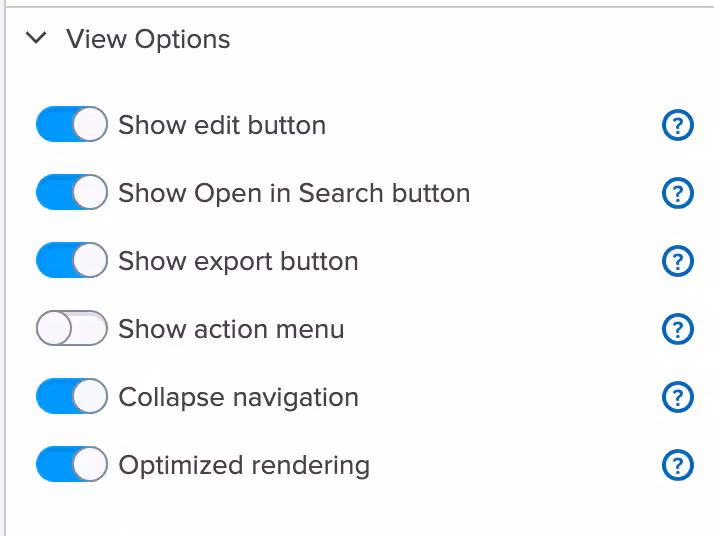Click help icon next to Collapse navigation
Screen dimensions: 714x536
(678, 397)
